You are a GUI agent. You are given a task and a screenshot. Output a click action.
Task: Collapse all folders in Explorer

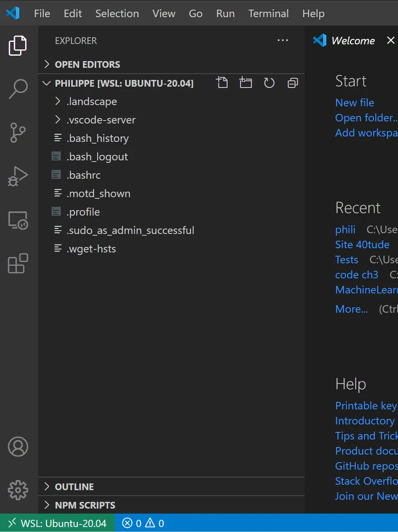point(293,83)
